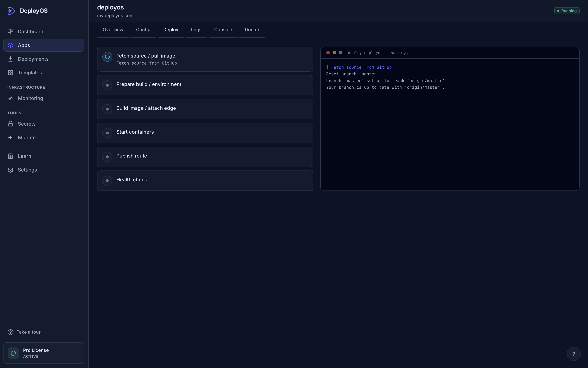Open the Doctor tab

(252, 30)
